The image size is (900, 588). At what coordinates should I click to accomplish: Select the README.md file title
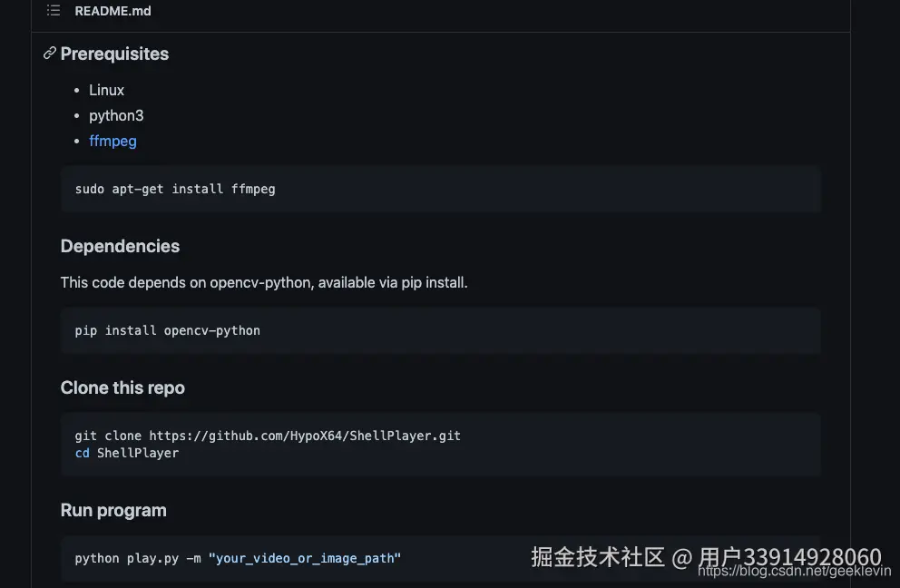pyautogui.click(x=112, y=11)
